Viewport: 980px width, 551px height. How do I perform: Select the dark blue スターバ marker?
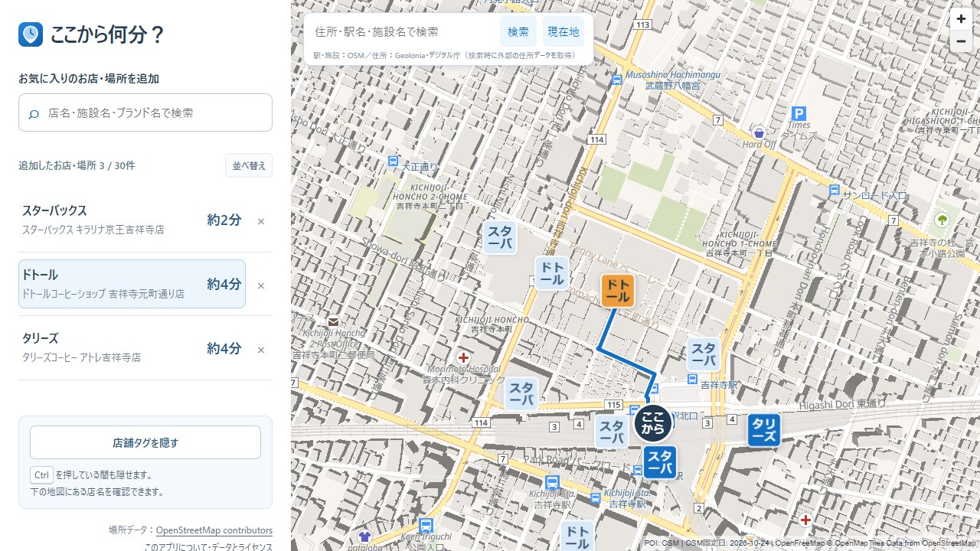pos(660,462)
